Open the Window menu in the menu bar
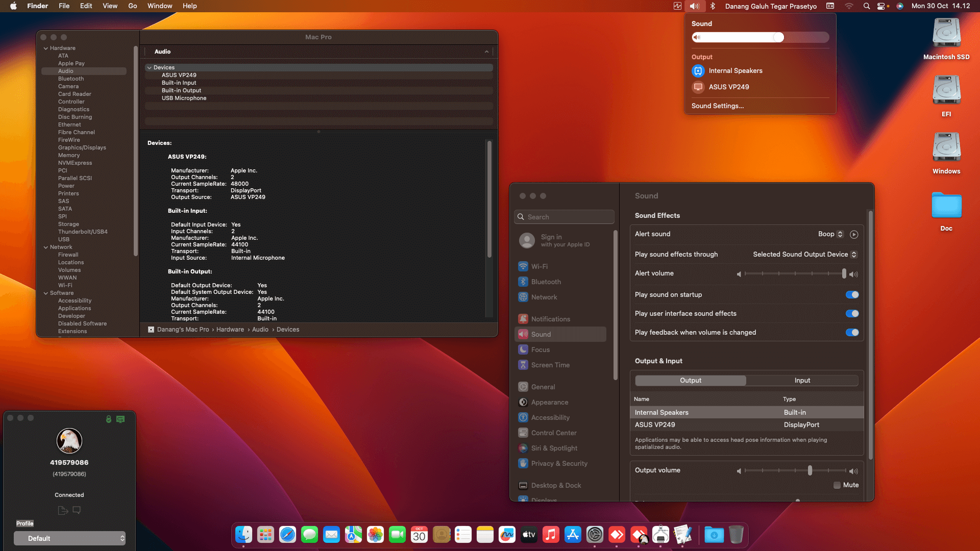Screen dimensions: 980x551 160,6
